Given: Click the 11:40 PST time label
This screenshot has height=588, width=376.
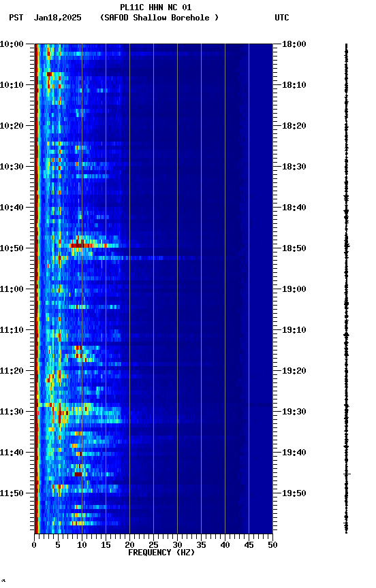Looking at the screenshot, I should tap(12, 453).
